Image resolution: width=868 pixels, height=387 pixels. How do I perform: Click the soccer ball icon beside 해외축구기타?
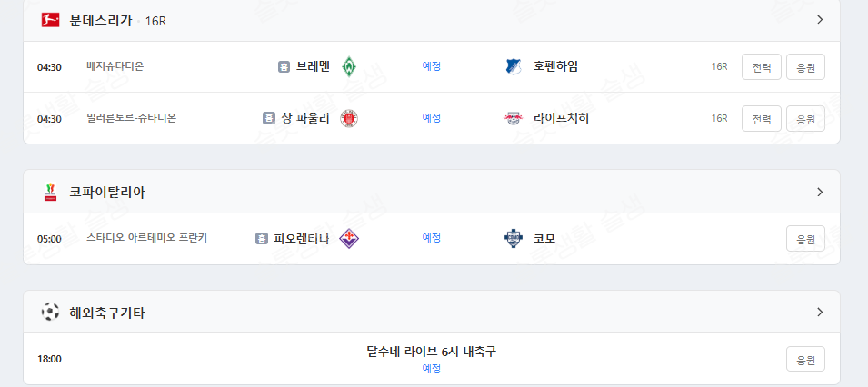tap(50, 313)
